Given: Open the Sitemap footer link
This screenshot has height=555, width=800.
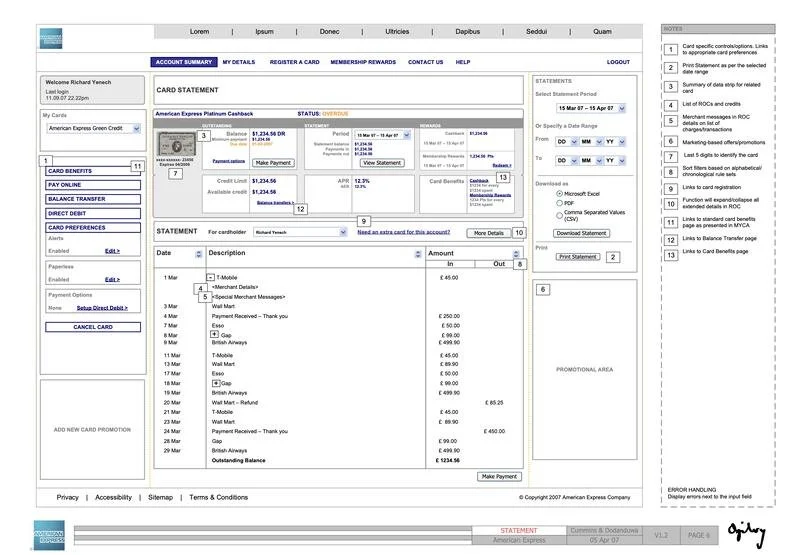Looking at the screenshot, I should (160, 497).
